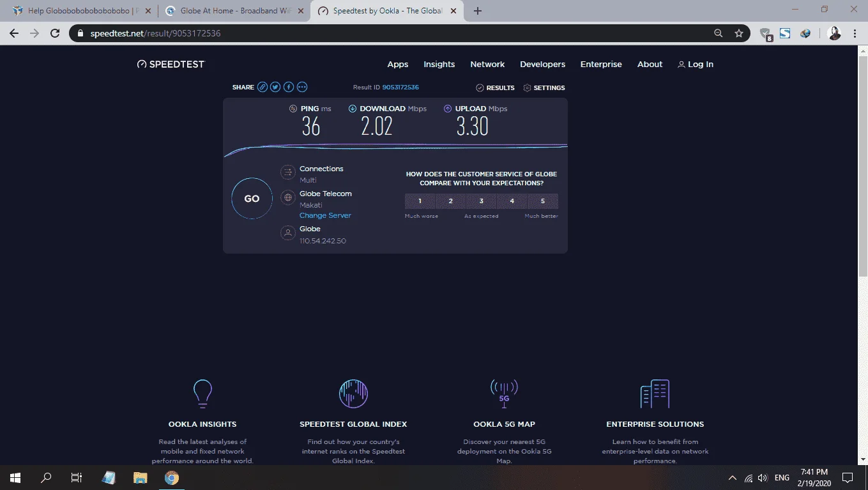Open more share options ellipsis icon
The image size is (868, 490).
(302, 88)
